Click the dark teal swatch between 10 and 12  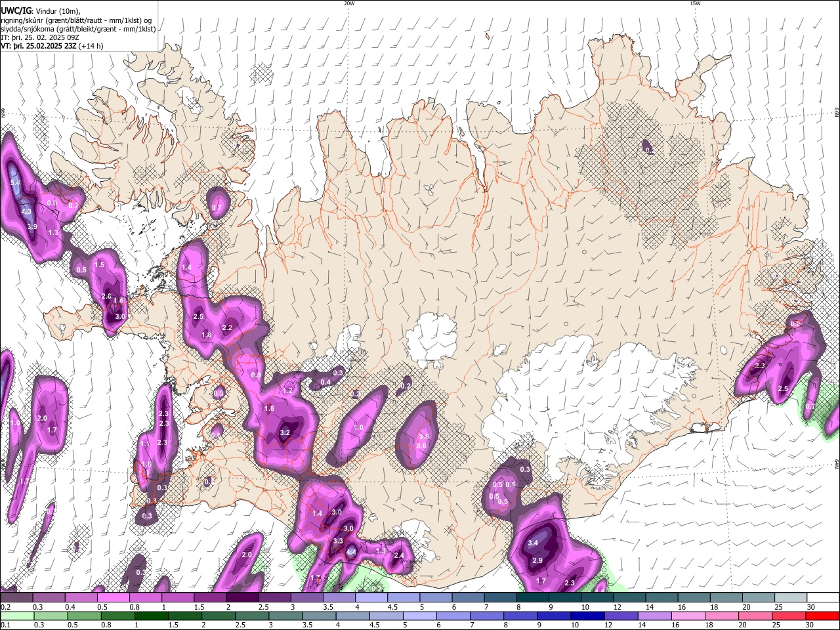(597, 597)
